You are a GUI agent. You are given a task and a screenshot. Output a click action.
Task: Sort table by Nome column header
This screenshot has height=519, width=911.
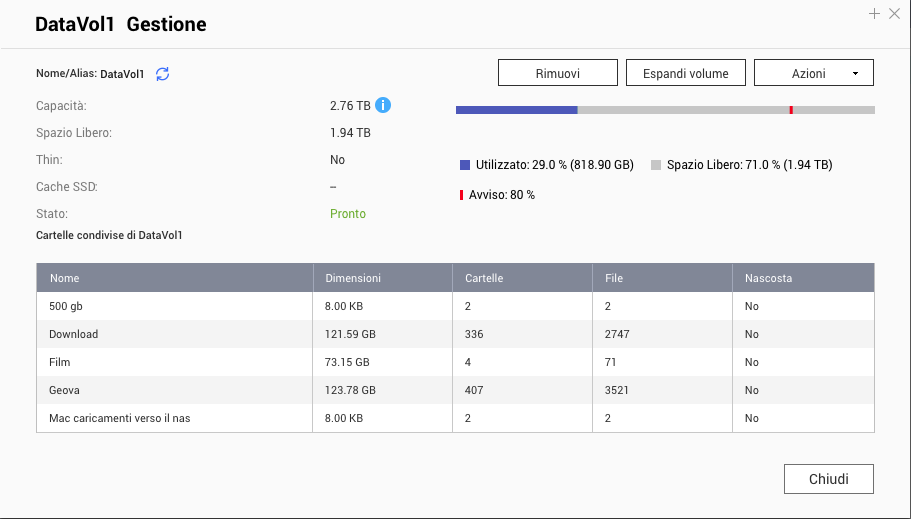tap(65, 278)
